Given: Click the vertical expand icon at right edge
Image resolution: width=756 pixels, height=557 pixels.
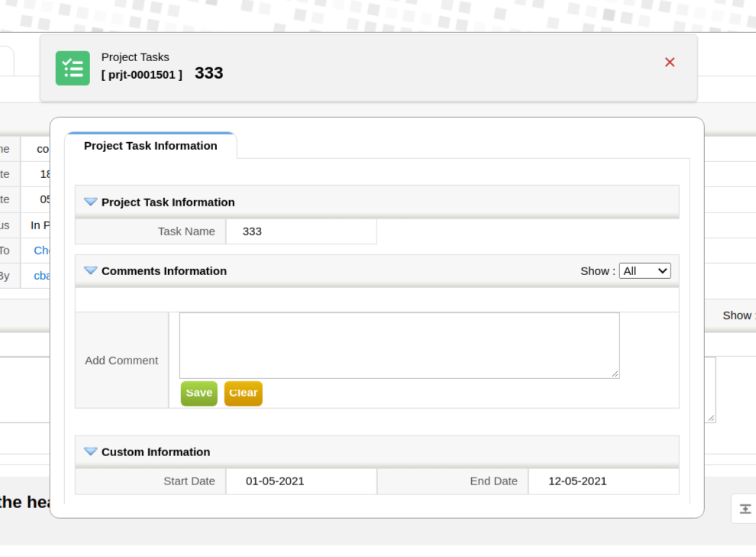Looking at the screenshot, I should 745,509.
